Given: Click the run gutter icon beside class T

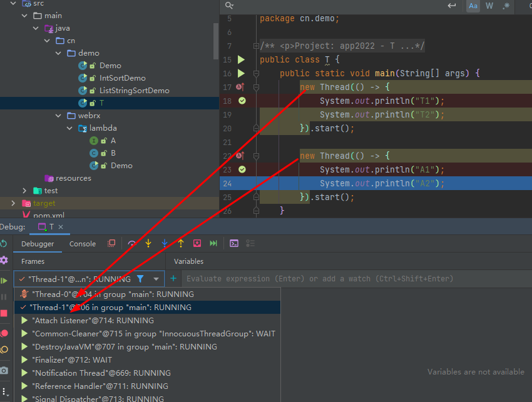Looking at the screenshot, I should click(241, 59).
